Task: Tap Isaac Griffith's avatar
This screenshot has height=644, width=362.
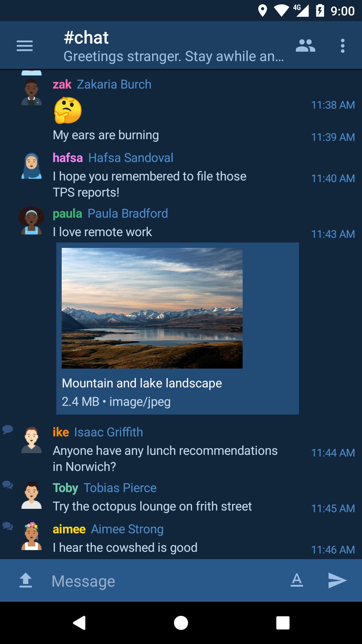Action: click(32, 440)
